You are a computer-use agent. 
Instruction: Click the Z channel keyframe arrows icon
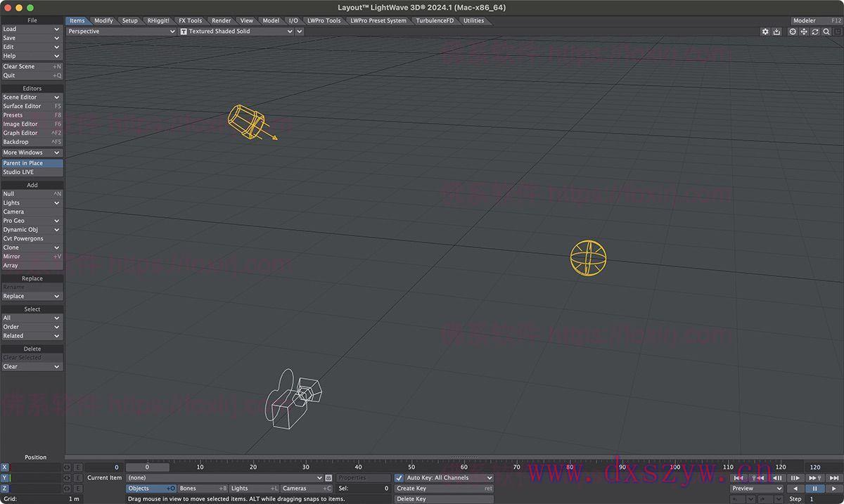[68, 489]
